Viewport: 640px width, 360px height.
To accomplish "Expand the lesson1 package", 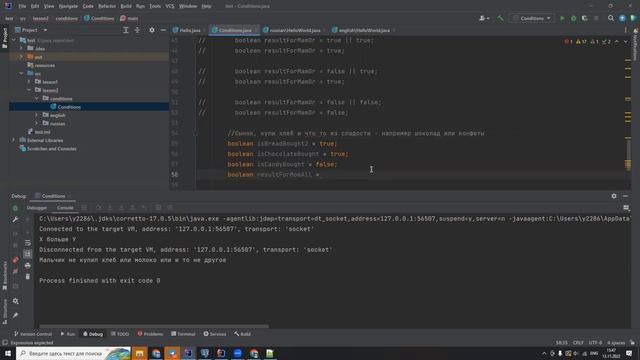I will pos(29,82).
